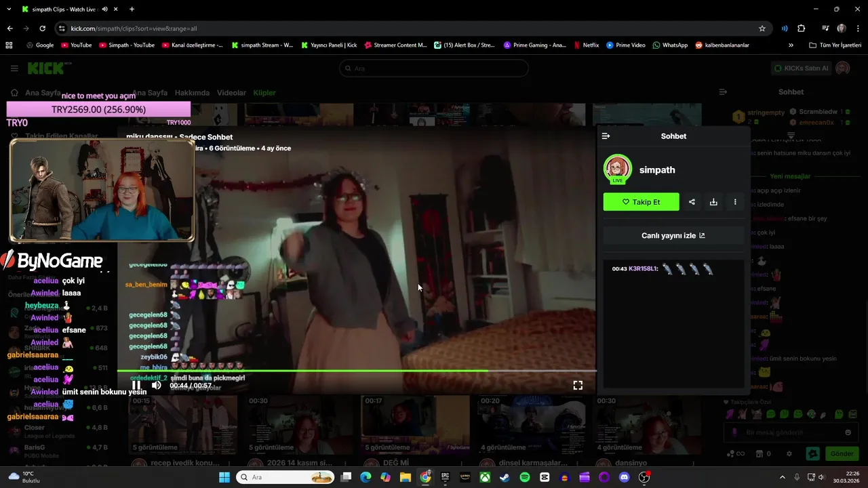The image size is (868, 488).
Task: Click the Kick site search box
Action: pos(434,68)
